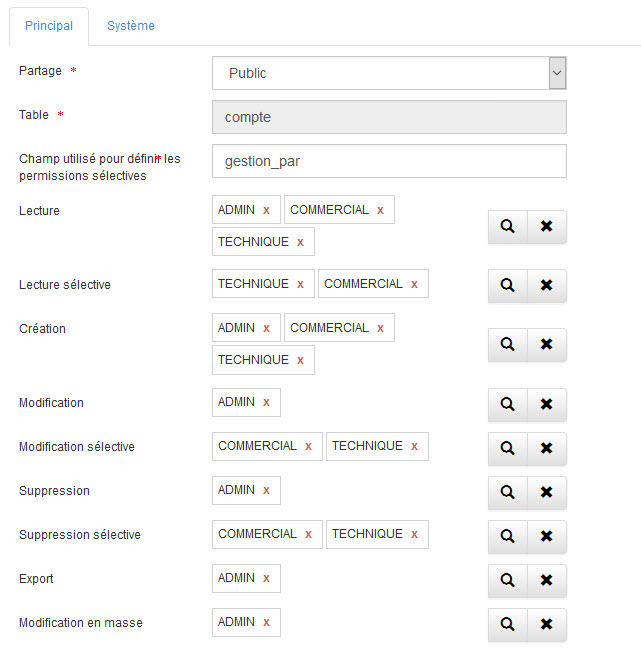Screen dimensions: 641x651
Task: Open search for Suppression row roles
Action: 507,492
